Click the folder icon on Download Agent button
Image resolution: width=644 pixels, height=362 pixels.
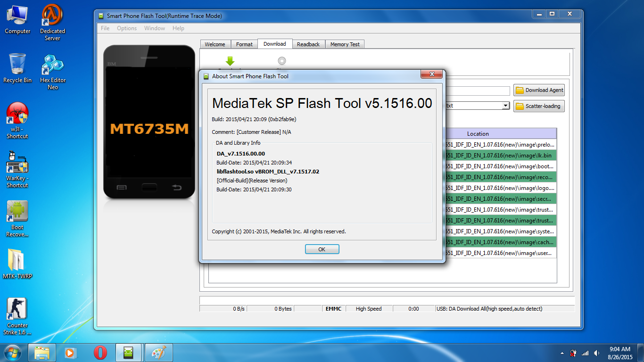pos(520,90)
